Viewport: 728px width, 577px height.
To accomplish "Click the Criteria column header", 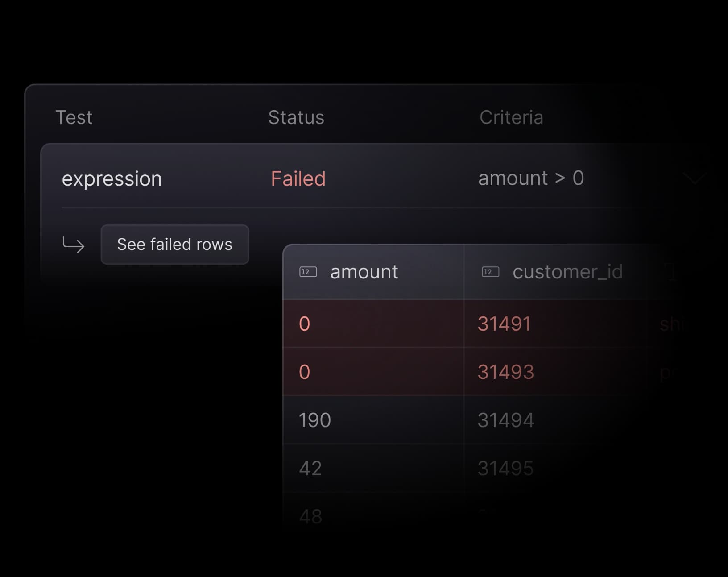I will click(512, 117).
